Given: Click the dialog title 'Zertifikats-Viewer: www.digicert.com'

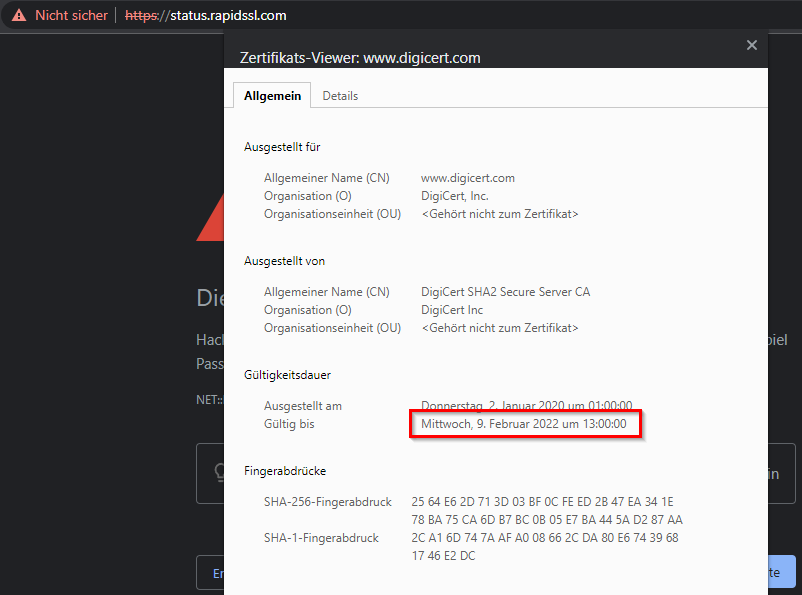Looking at the screenshot, I should coord(360,58).
